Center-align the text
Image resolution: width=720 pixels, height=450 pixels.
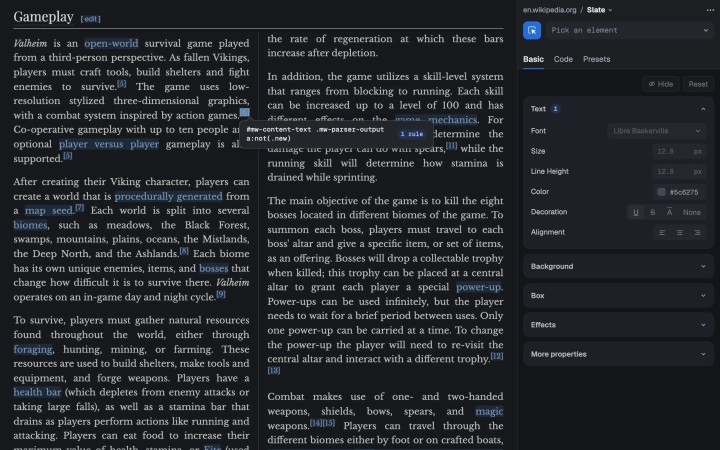tap(680, 232)
